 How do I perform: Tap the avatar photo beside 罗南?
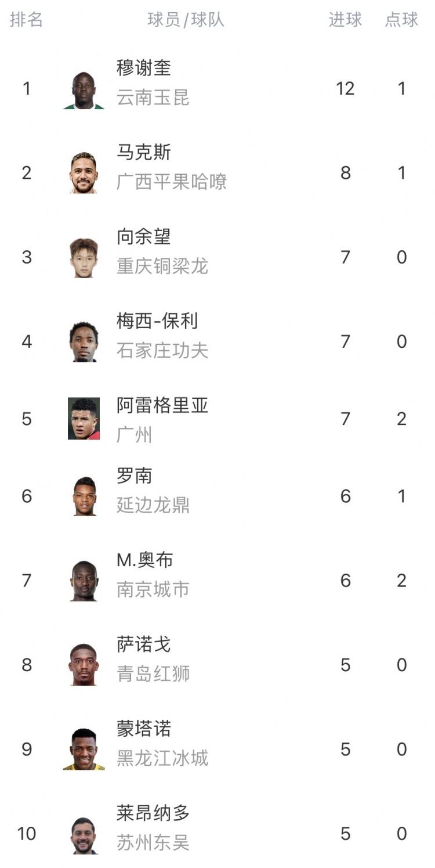point(84,496)
